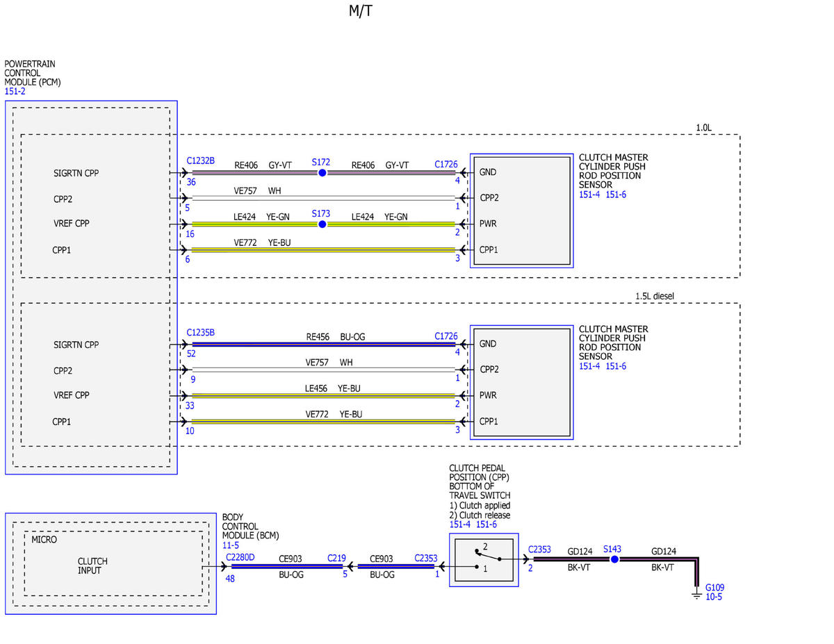Select the 1.5L diesel section label
The height and width of the screenshot is (644, 834).
pyautogui.click(x=654, y=296)
